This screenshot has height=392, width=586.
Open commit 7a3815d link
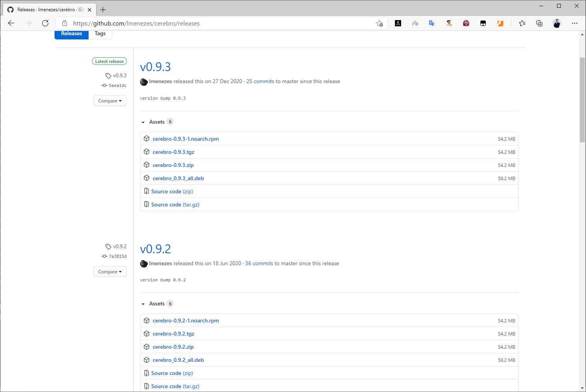(118, 256)
